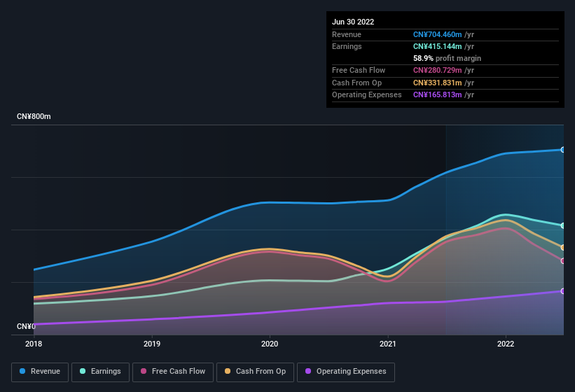Click the Operating Expenses label in tooltip
This screenshot has height=392, width=575.
(x=367, y=94)
